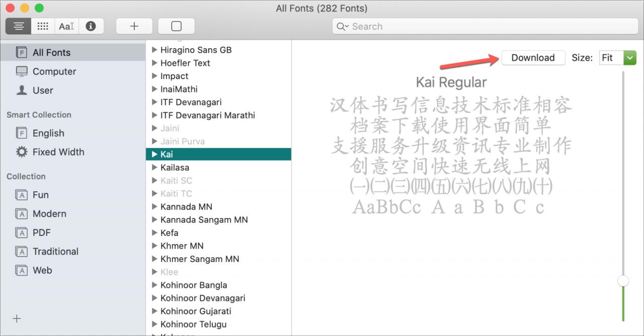
Task: Select the Computer library icon
Action: [x=22, y=71]
